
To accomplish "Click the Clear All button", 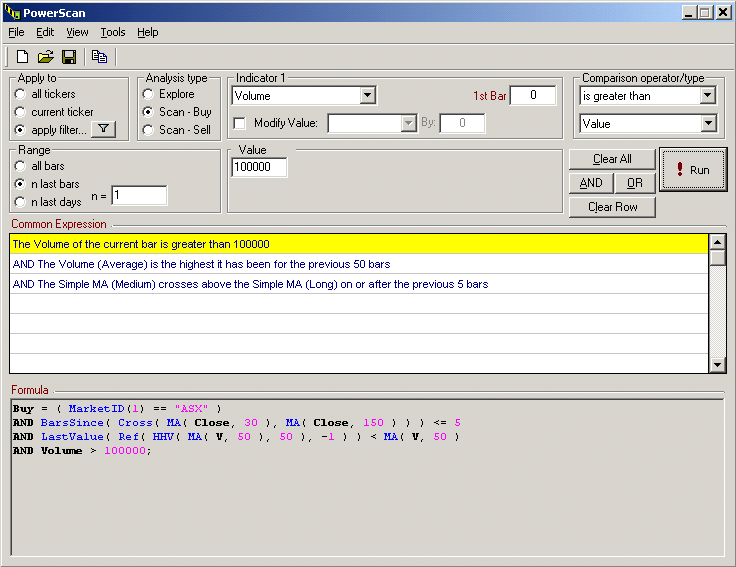I will (x=612, y=159).
